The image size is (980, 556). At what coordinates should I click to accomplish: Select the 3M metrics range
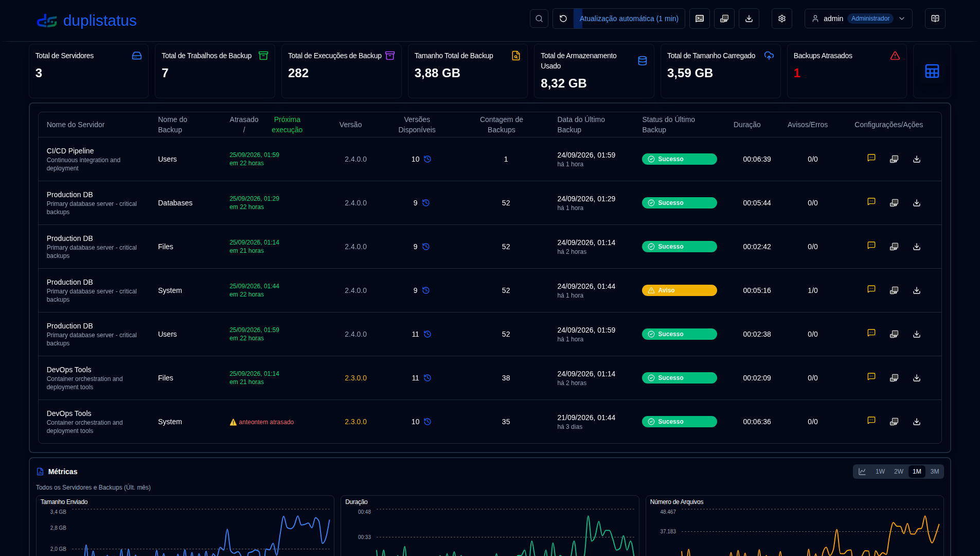[935, 472]
